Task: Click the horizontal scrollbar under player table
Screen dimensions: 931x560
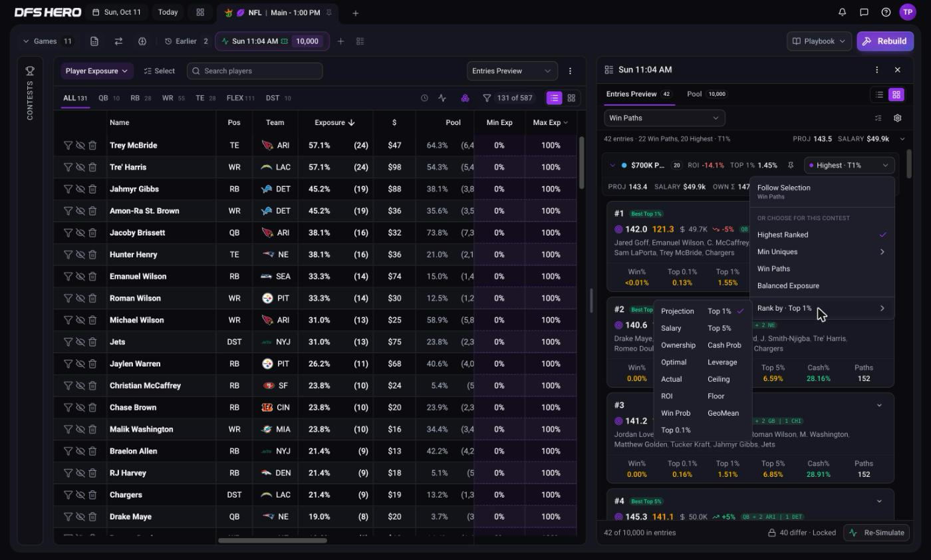Action: 273,540
